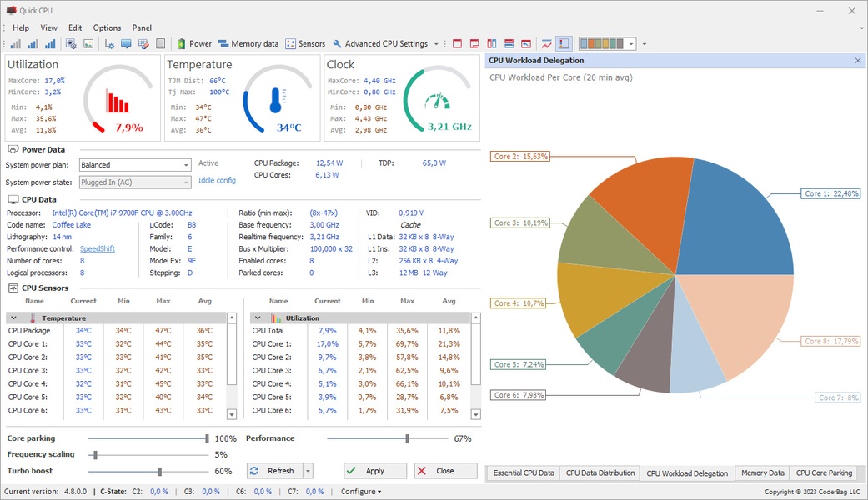Image resolution: width=868 pixels, height=500 pixels.
Task: Open the SpeedShift performance control link
Action: click(x=97, y=248)
